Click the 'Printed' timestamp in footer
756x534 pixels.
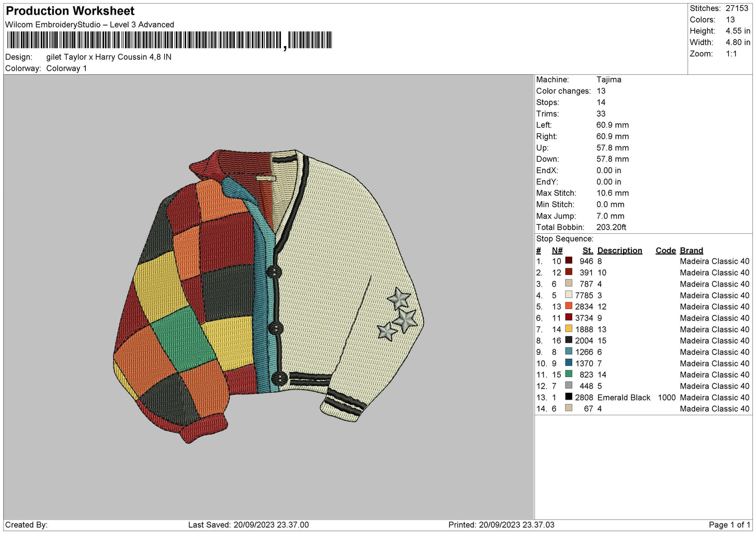pos(501,525)
